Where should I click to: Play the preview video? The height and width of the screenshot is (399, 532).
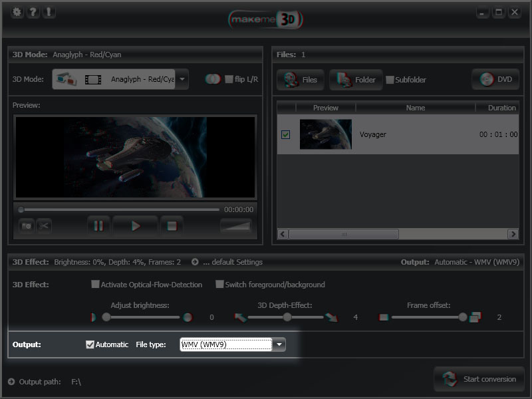136,226
